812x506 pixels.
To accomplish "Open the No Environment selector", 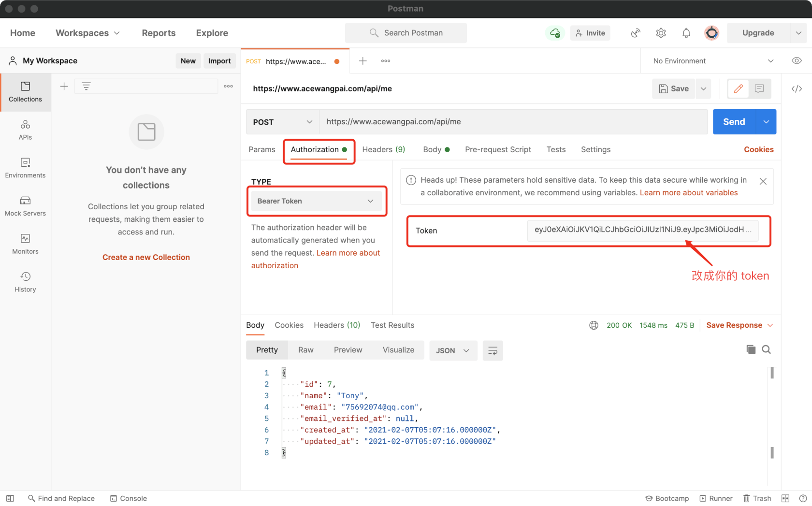I will [x=713, y=61].
